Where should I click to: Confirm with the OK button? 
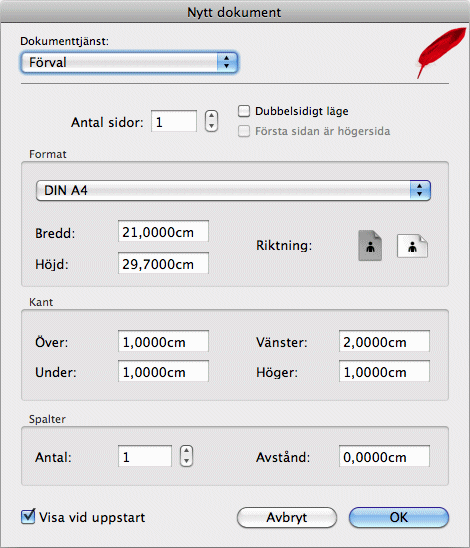pos(399,518)
